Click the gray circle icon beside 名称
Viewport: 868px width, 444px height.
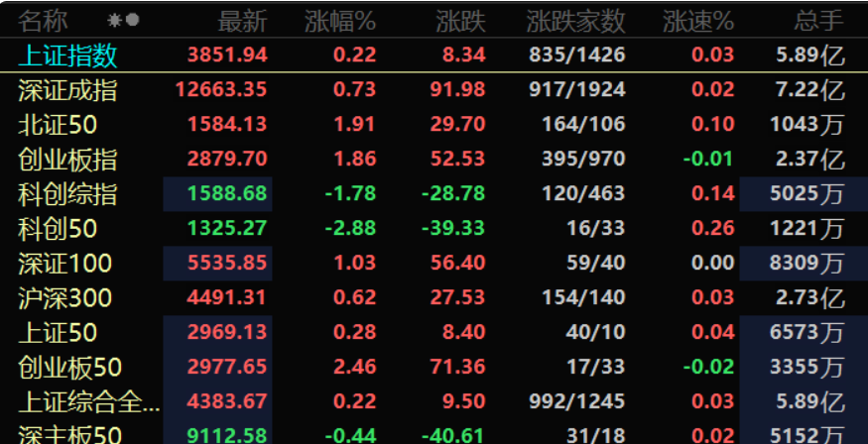coord(132,21)
